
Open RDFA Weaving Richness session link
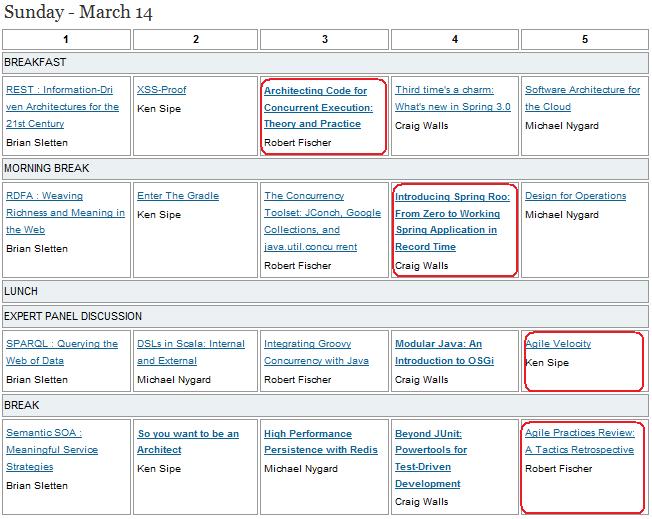pyautogui.click(x=65, y=213)
